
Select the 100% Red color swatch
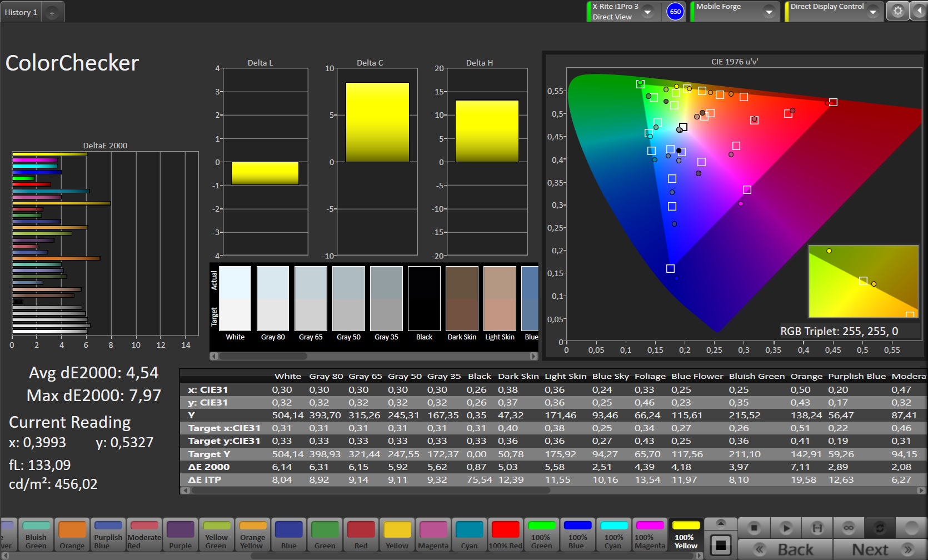(x=505, y=535)
